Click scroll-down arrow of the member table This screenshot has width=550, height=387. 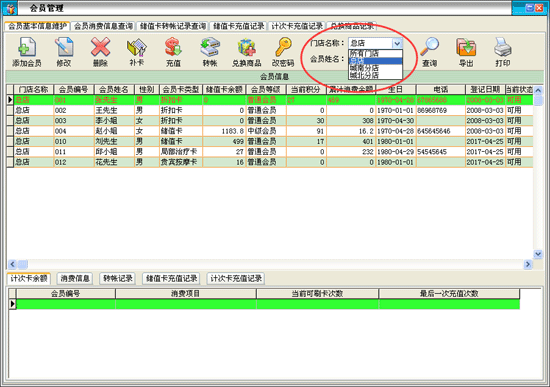click(x=538, y=254)
